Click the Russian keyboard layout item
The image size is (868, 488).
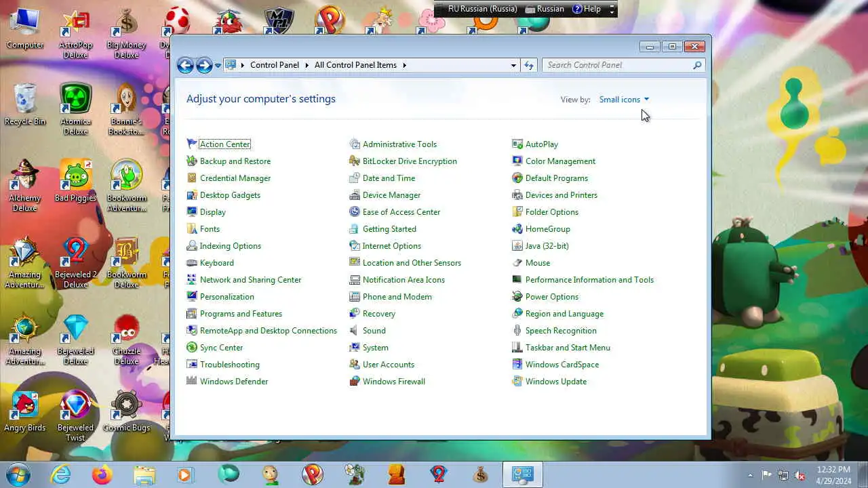point(545,9)
